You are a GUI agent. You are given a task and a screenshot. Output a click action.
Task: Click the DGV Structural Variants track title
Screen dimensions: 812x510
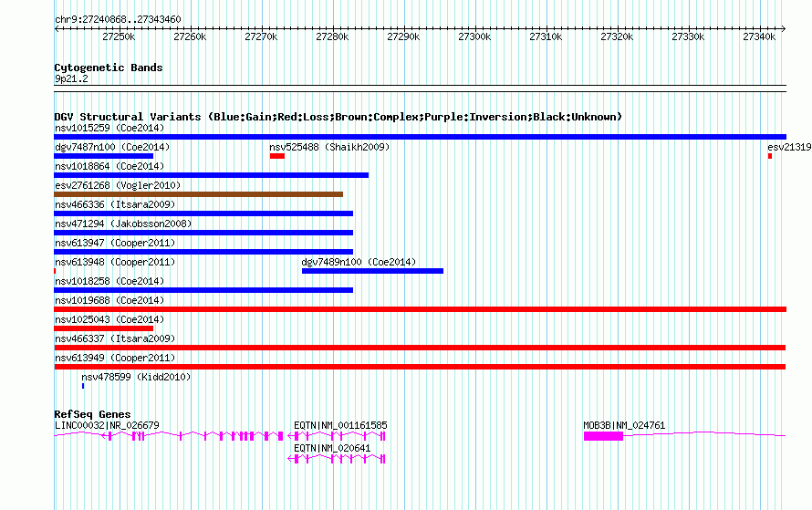338,117
